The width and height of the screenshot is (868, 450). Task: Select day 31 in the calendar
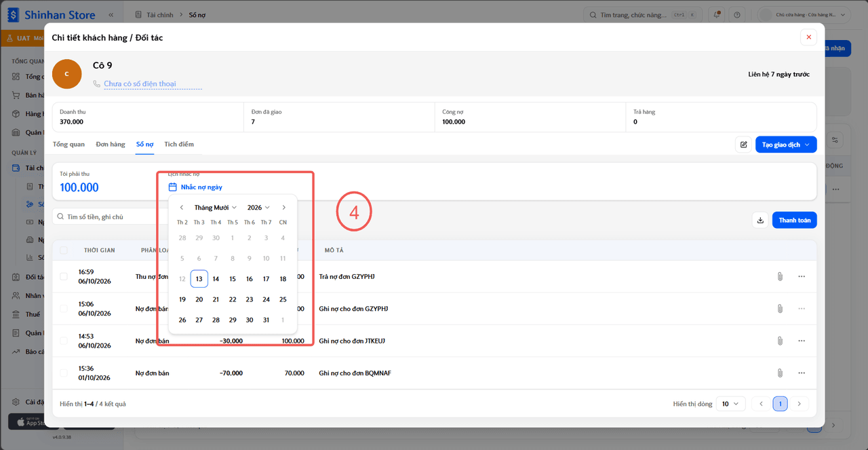coord(266,320)
